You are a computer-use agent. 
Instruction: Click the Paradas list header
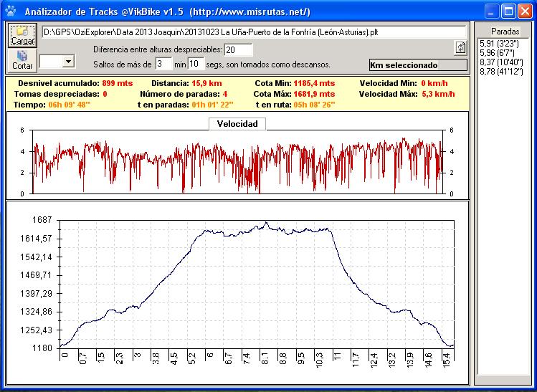point(505,31)
